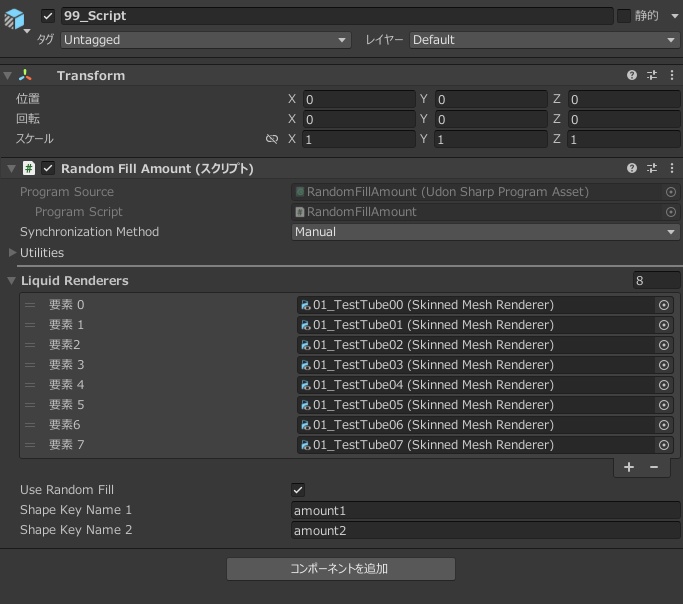Click the コンポーネントを追加 button
Screen dimensions: 683x604
(x=341, y=569)
